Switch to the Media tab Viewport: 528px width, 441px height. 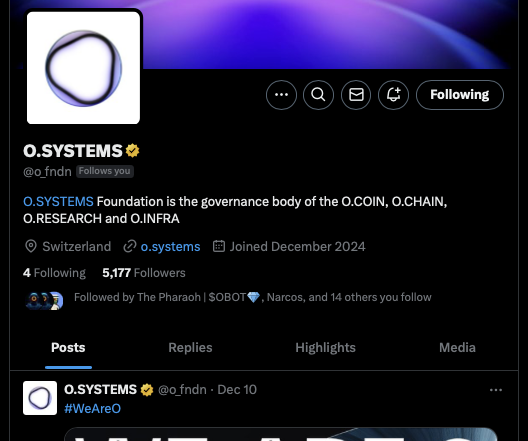457,348
